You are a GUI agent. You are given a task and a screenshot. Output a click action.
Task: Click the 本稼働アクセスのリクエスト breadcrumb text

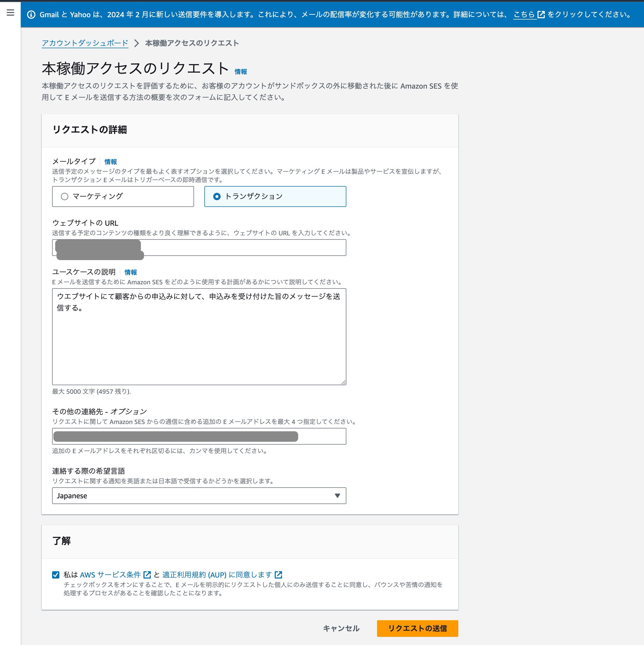192,43
